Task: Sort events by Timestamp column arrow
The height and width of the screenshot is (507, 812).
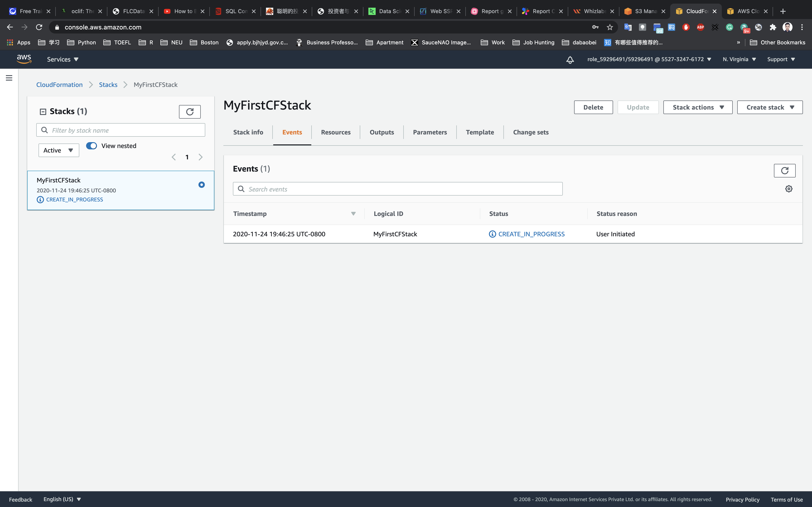Action: tap(353, 214)
